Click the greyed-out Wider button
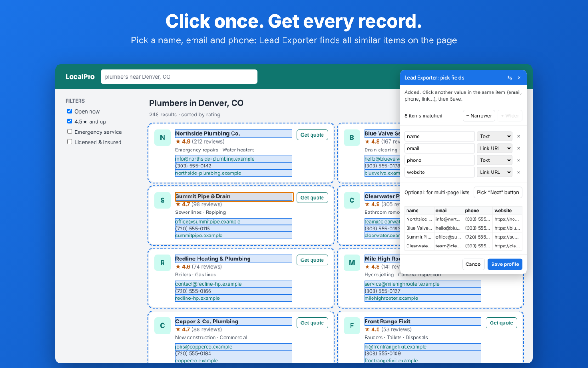Image resolution: width=588 pixels, height=368 pixels. (x=510, y=116)
